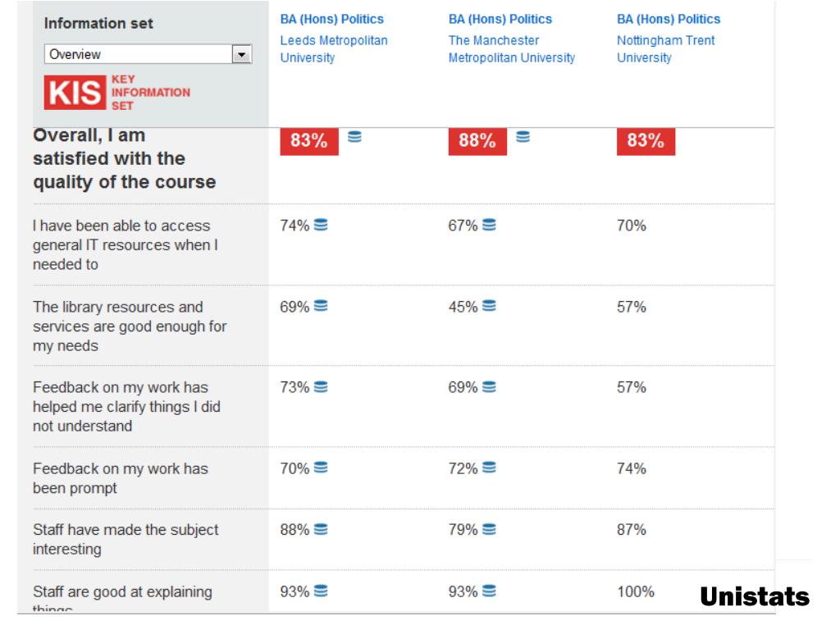This screenshot has height=630, width=840.
Task: Open Nottingham Trent University BA Politics link
Action: tap(668, 39)
